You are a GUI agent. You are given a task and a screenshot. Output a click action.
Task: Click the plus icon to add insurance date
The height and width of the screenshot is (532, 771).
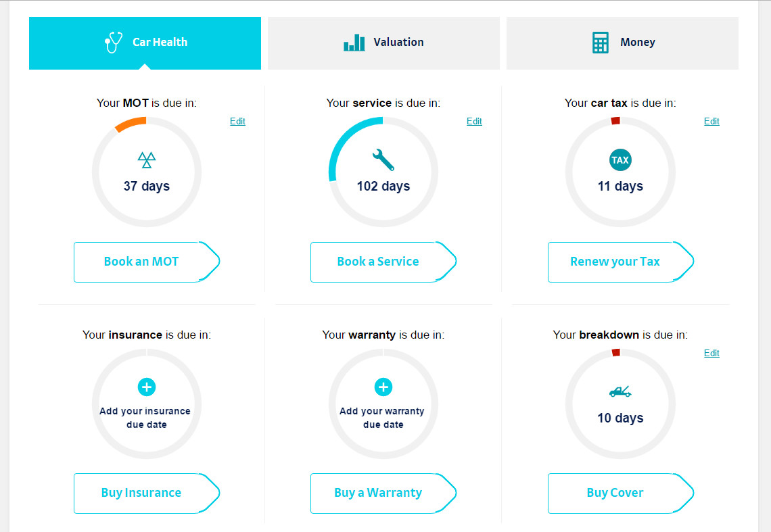pyautogui.click(x=147, y=387)
